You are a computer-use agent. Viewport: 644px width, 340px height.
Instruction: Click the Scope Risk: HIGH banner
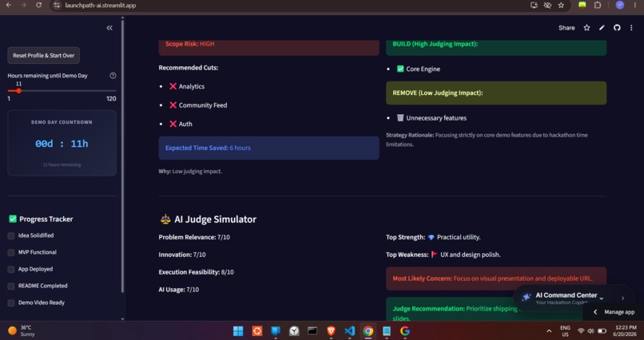pos(269,48)
